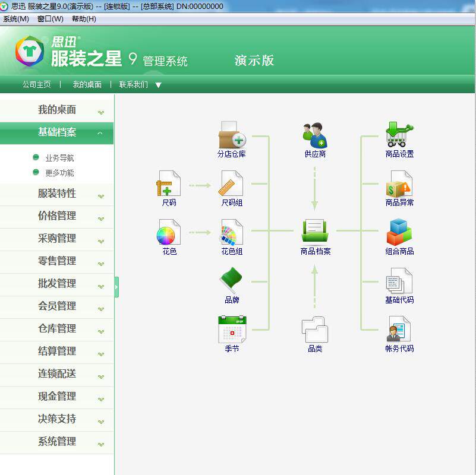
Task: Expand 决策支持 sidebar section
Action: (57, 419)
